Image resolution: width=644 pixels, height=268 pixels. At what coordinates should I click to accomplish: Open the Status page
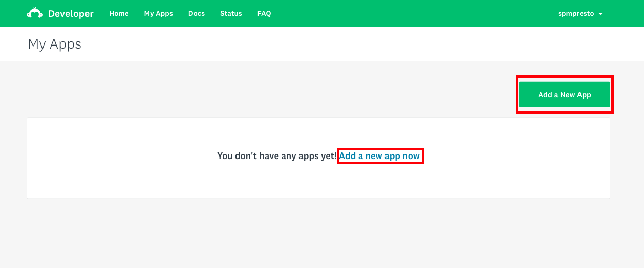click(231, 14)
